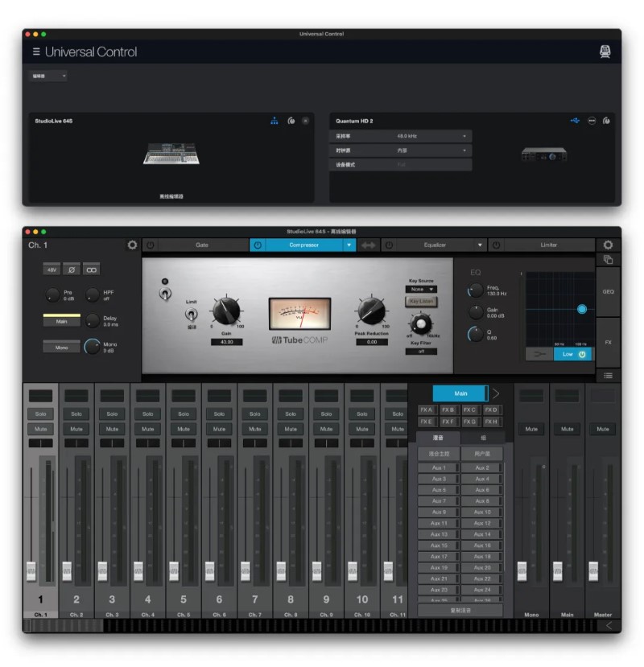Image resolution: width=644 pixels, height=667 pixels.
Task: Open the Compressor model dropdown arrow
Action: (349, 245)
